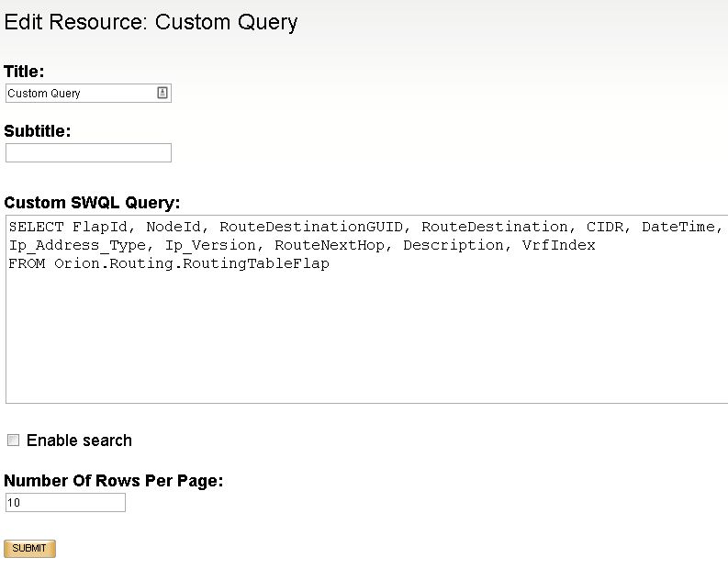Click the Number Of Rows Per Page field
This screenshot has width=728, height=569.
65,503
